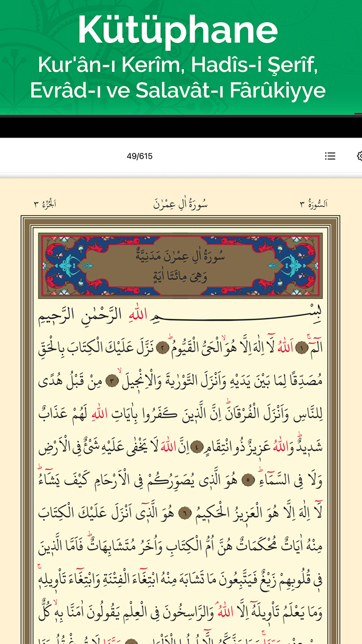Tap the Kütüphane heading
362x644 pixels.
(x=178, y=30)
